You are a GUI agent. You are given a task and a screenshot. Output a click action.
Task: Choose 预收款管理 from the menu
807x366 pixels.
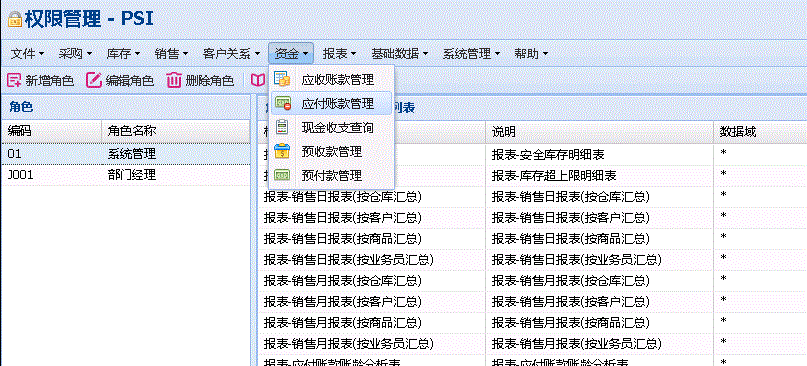331,151
